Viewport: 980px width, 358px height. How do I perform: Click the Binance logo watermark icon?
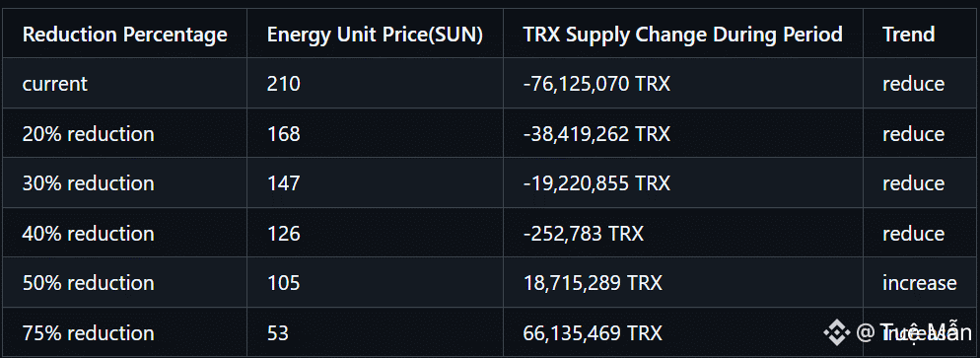tap(836, 332)
